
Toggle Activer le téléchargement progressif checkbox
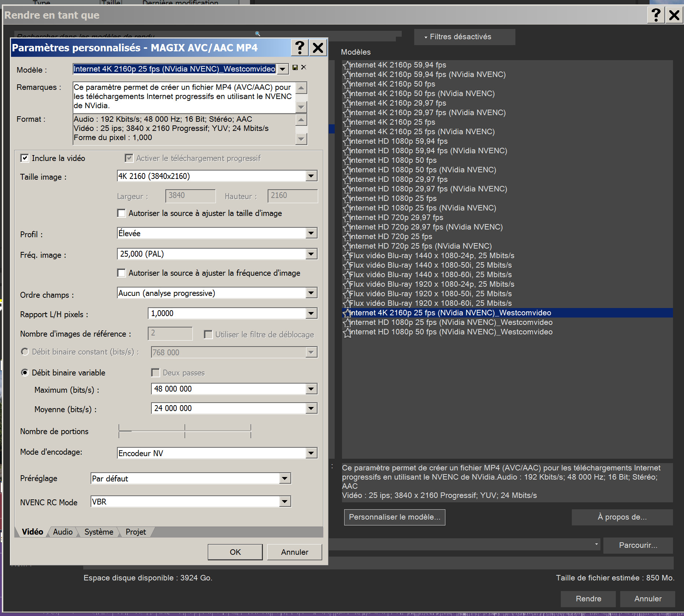click(x=129, y=158)
